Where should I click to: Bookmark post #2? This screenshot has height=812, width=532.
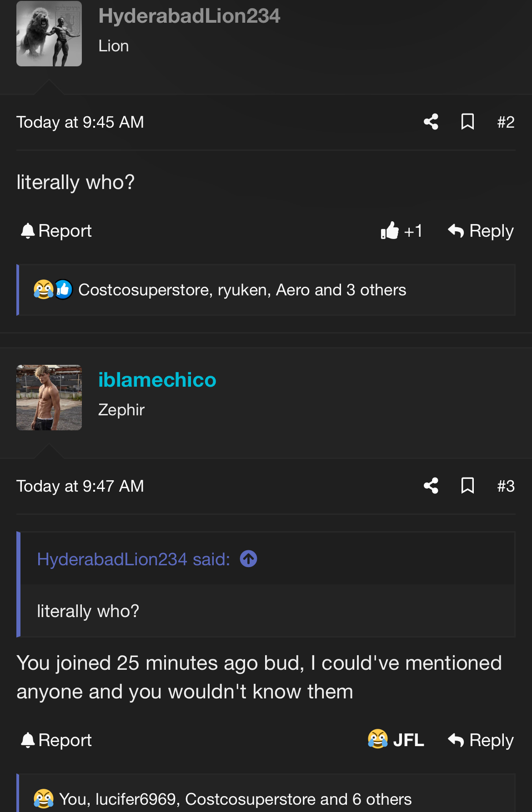pos(467,122)
